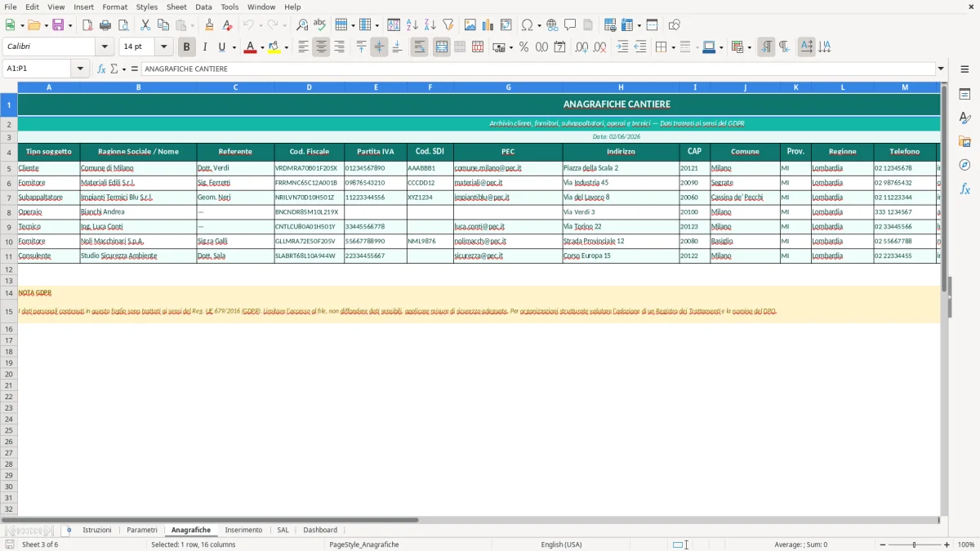Open the Borders dropdown arrow
The height and width of the screenshot is (551, 980).
point(673,47)
